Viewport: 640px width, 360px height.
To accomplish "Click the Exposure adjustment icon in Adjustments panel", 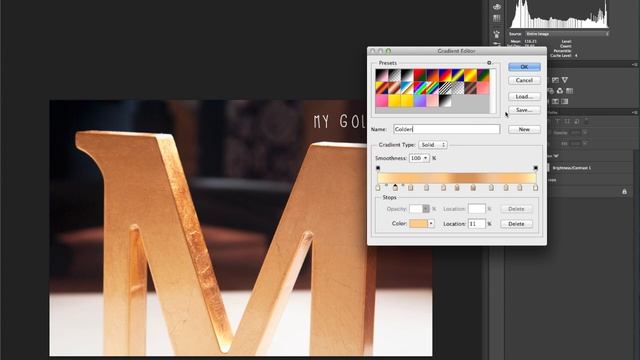I will (x=556, y=80).
